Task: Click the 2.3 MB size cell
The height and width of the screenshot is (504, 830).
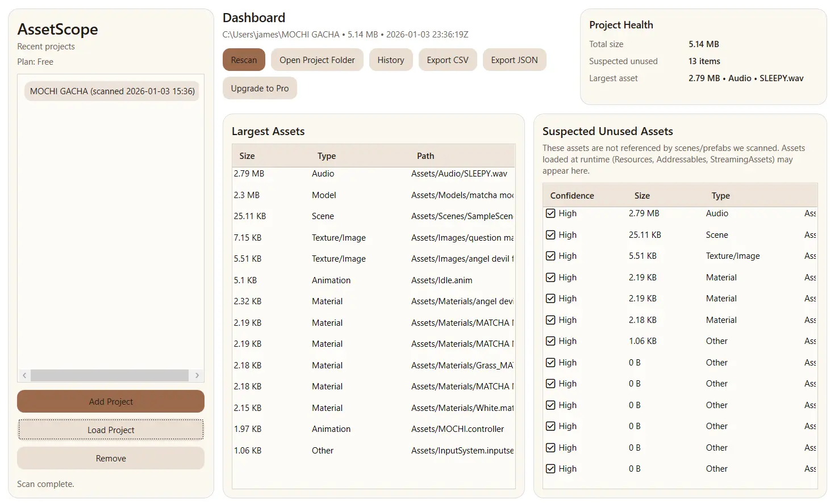Action: click(247, 195)
